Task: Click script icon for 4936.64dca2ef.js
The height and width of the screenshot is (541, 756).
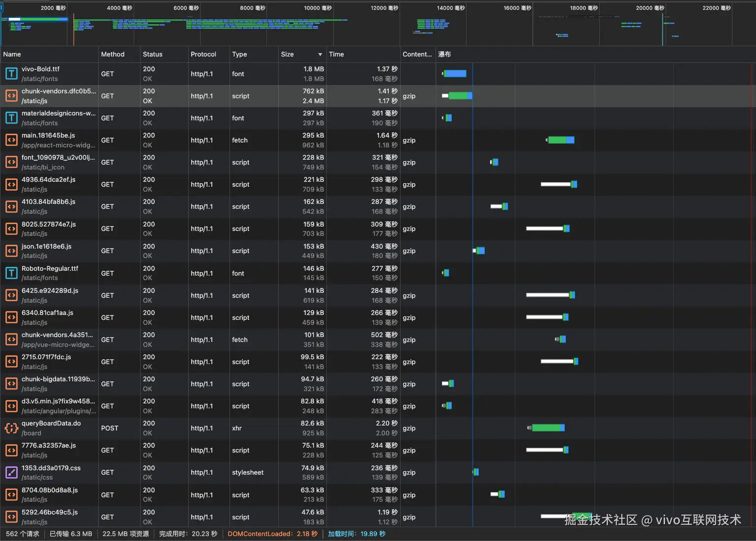Action: pyautogui.click(x=11, y=184)
